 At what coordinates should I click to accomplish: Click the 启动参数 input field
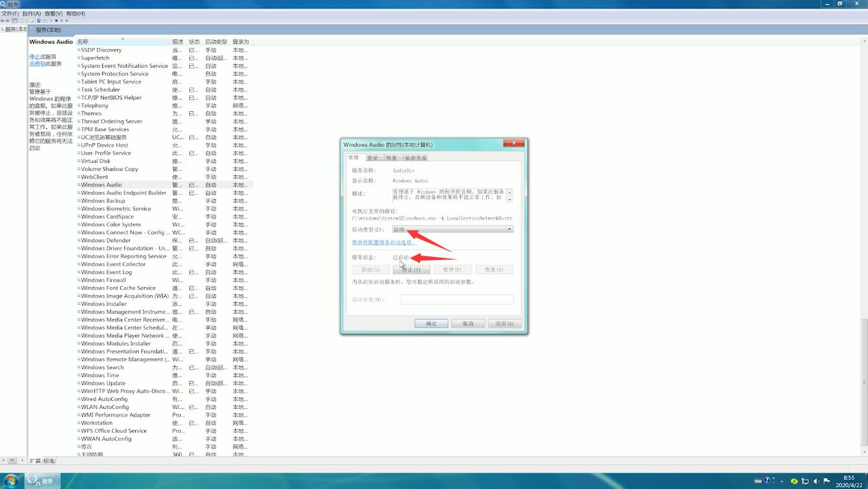(457, 299)
